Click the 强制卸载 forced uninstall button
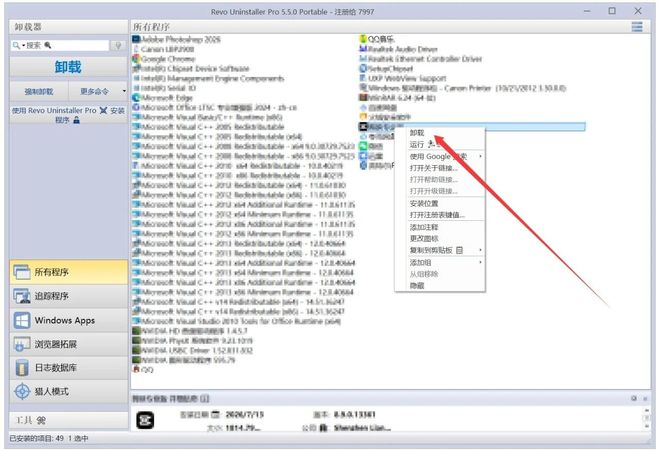 coord(39,91)
